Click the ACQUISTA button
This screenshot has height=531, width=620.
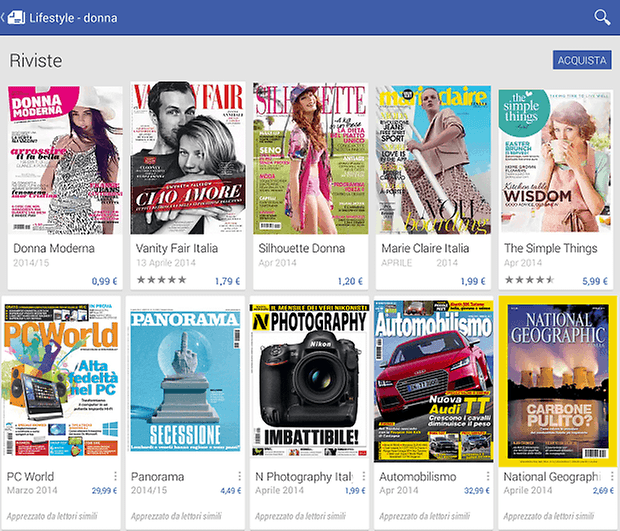click(x=582, y=60)
